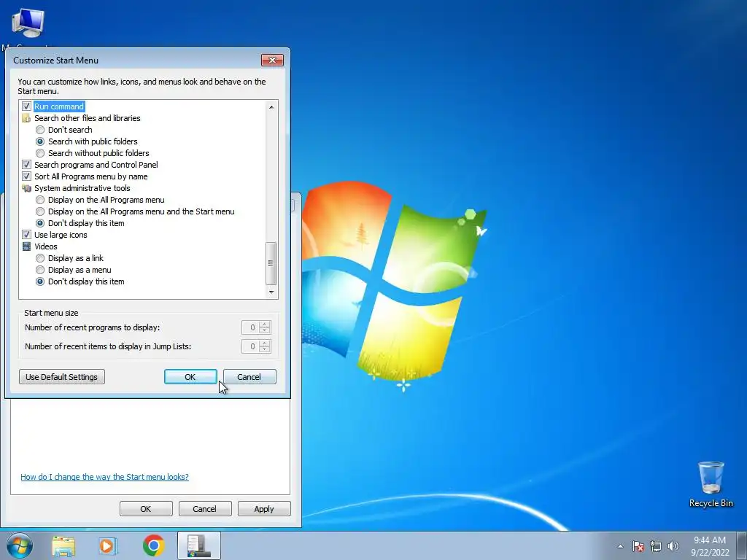Cancel the Customize Start Menu dialog

249,377
